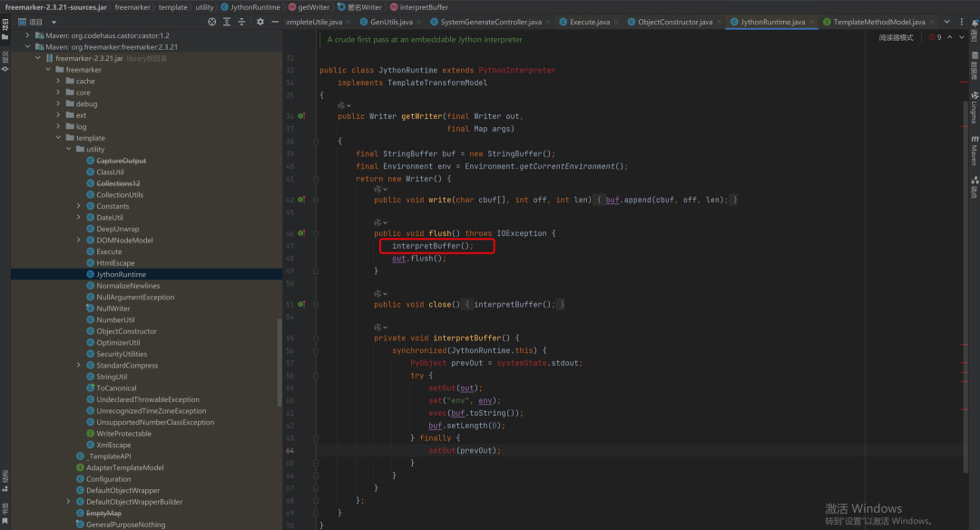Click the override gutter icon beside close method
980x530 pixels.
pos(301,304)
